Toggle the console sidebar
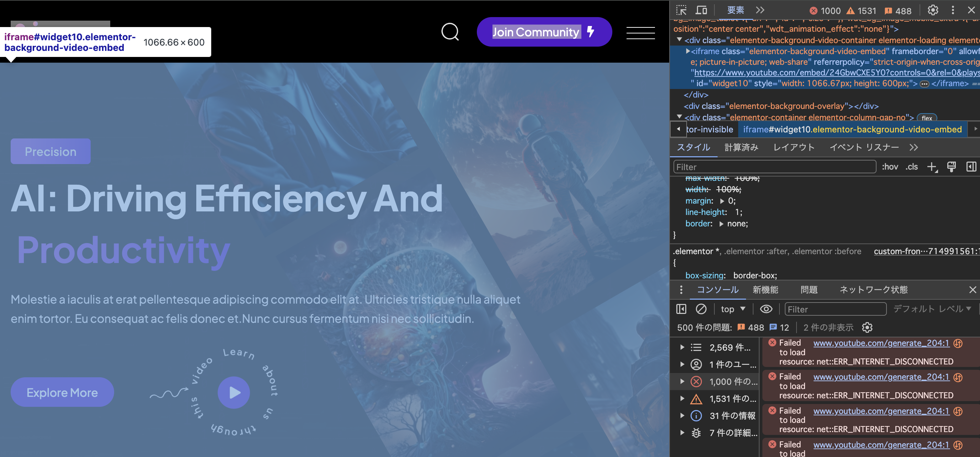Image resolution: width=980 pixels, height=457 pixels. pyautogui.click(x=681, y=309)
